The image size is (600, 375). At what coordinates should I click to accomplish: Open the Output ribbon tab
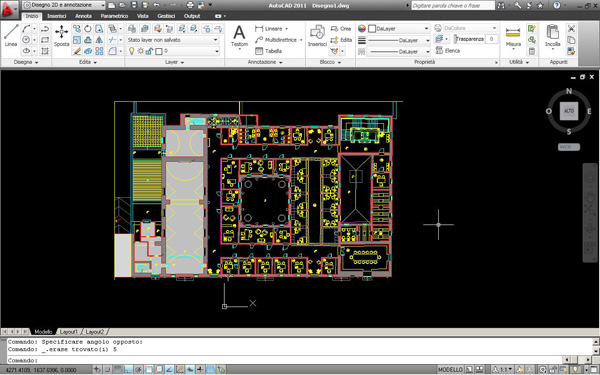pyautogui.click(x=192, y=16)
